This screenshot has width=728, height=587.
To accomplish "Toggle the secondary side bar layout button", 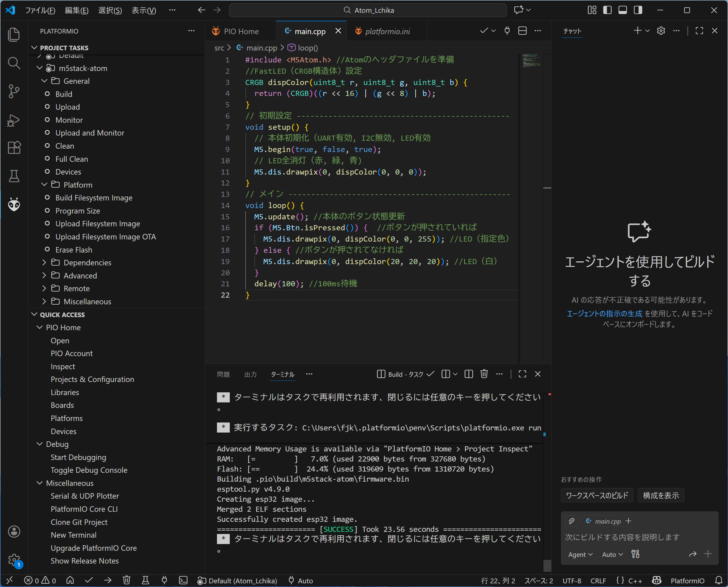I will tap(638, 10).
